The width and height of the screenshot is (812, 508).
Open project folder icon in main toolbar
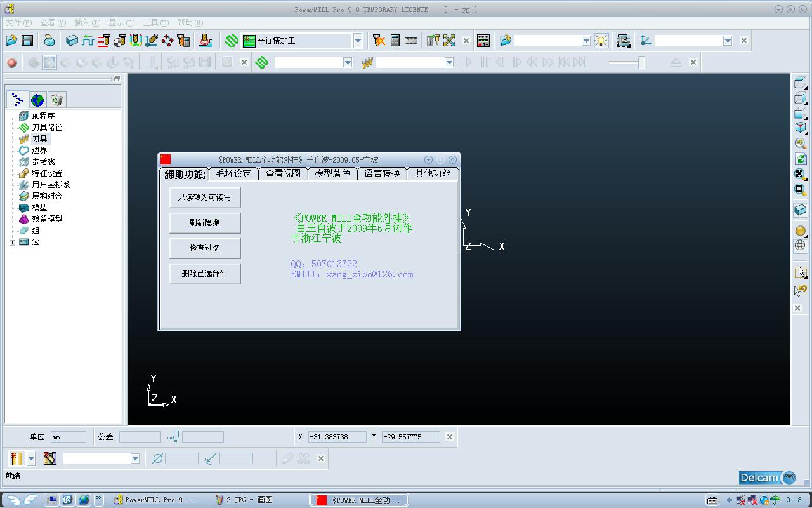click(x=11, y=41)
